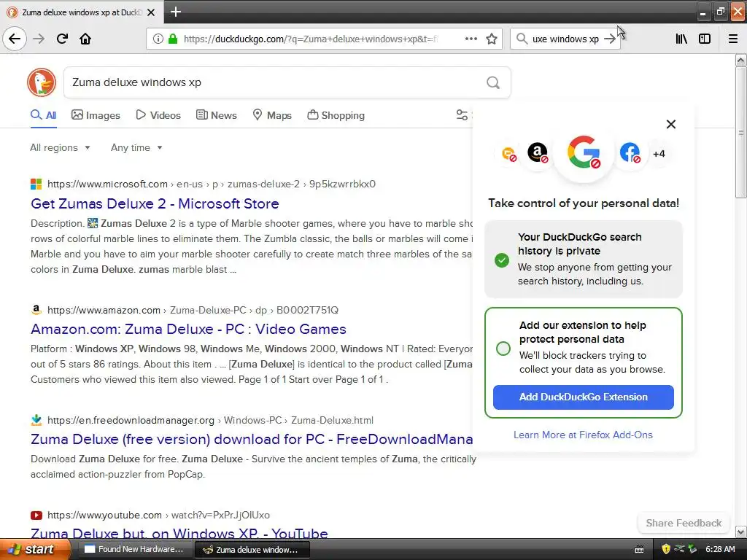The height and width of the screenshot is (560, 747).
Task: Click the vertical scrollbar down arrow
Action: click(x=741, y=532)
